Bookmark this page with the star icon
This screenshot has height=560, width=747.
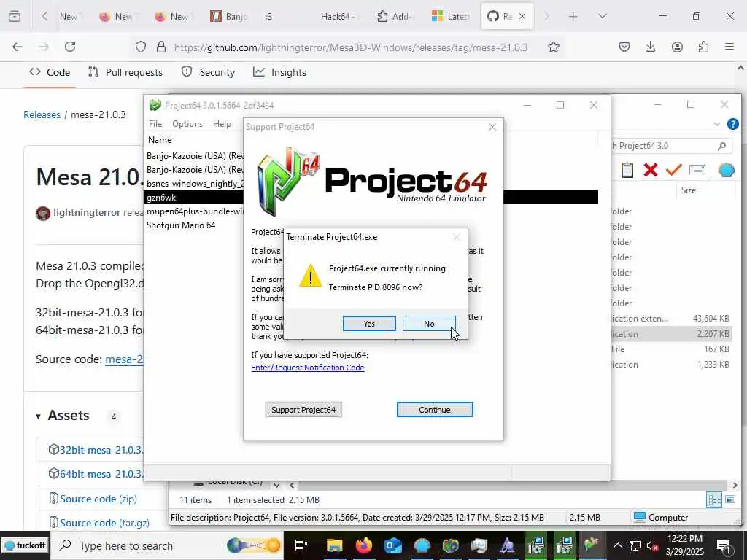553,47
